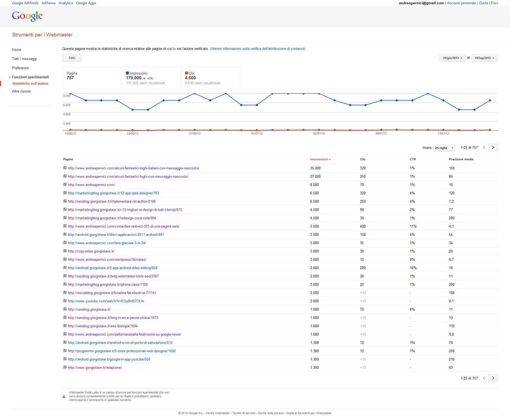Select Statistiche sull'autore in the sidebar
Image resolution: width=510 pixels, height=420 pixels.
coord(30,83)
